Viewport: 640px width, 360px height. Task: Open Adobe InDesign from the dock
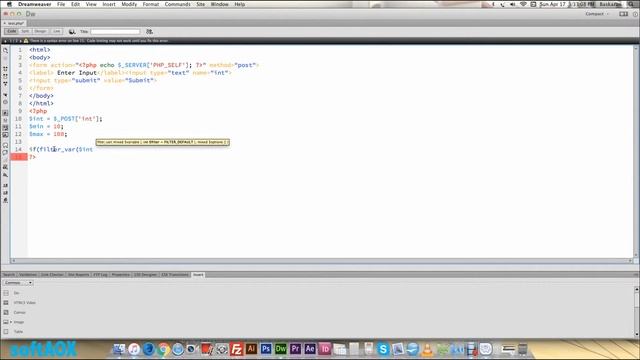pos(324,349)
